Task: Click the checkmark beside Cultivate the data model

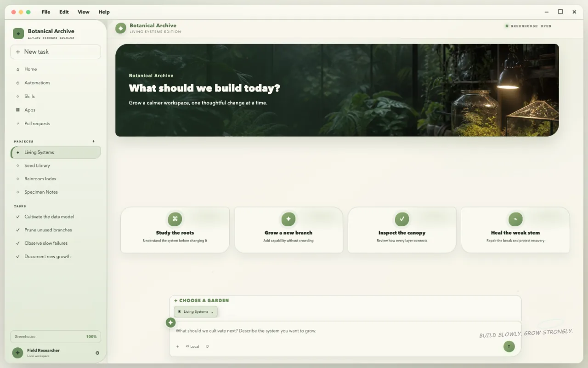Action: coord(18,217)
